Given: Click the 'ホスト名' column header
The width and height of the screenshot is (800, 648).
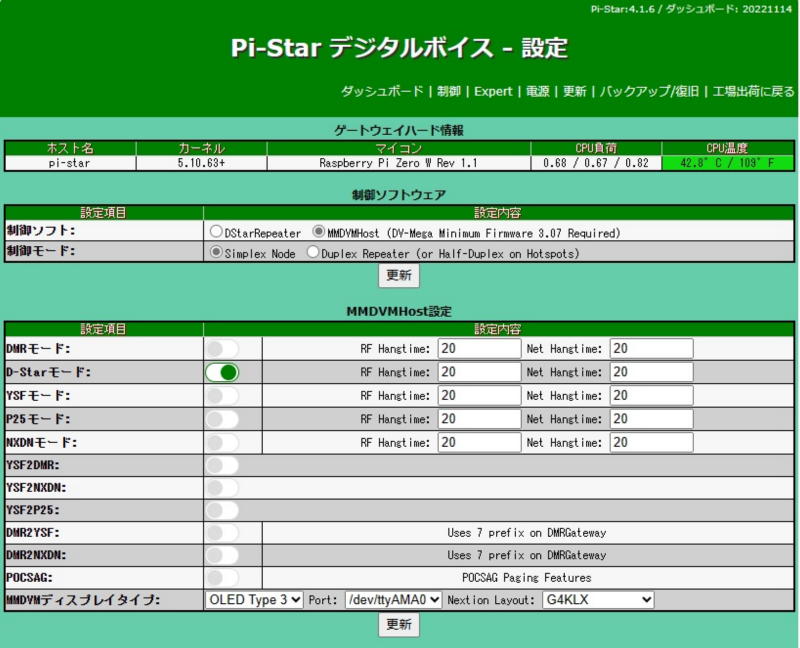Looking at the screenshot, I should (x=70, y=148).
